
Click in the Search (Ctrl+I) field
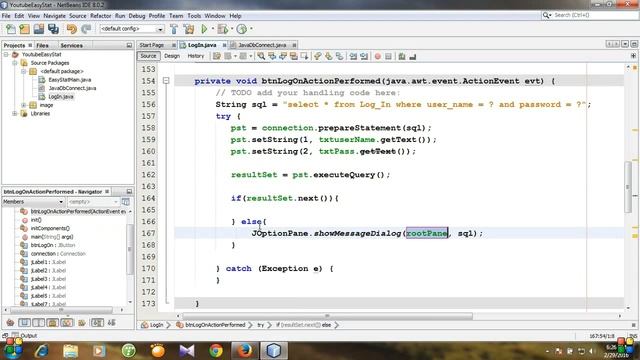click(x=589, y=15)
